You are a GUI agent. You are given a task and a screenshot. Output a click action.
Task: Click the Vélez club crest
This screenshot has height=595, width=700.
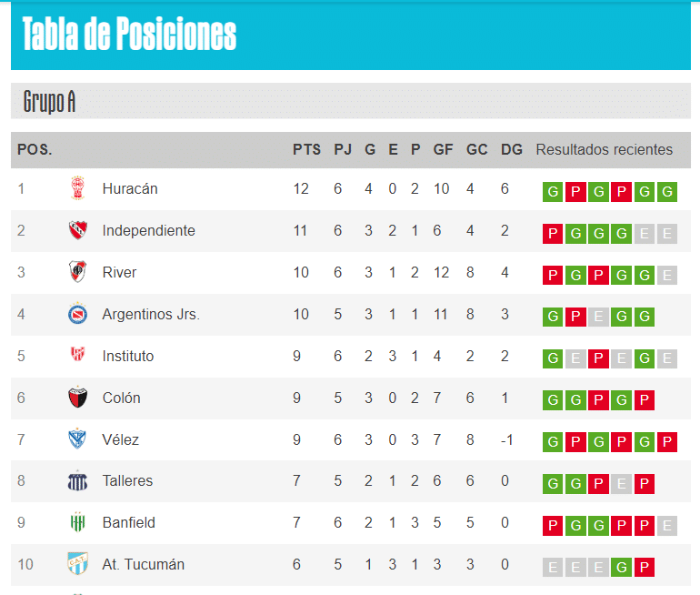[77, 439]
